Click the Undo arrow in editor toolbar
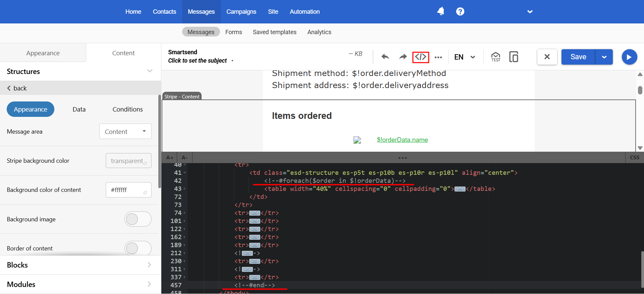The height and width of the screenshot is (294, 644). pyautogui.click(x=385, y=57)
